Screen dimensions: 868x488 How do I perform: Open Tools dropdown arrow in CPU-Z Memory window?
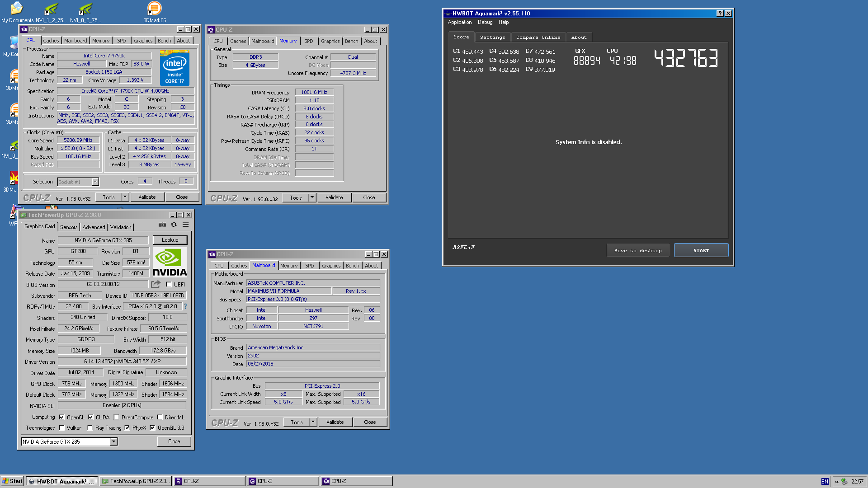tap(312, 197)
